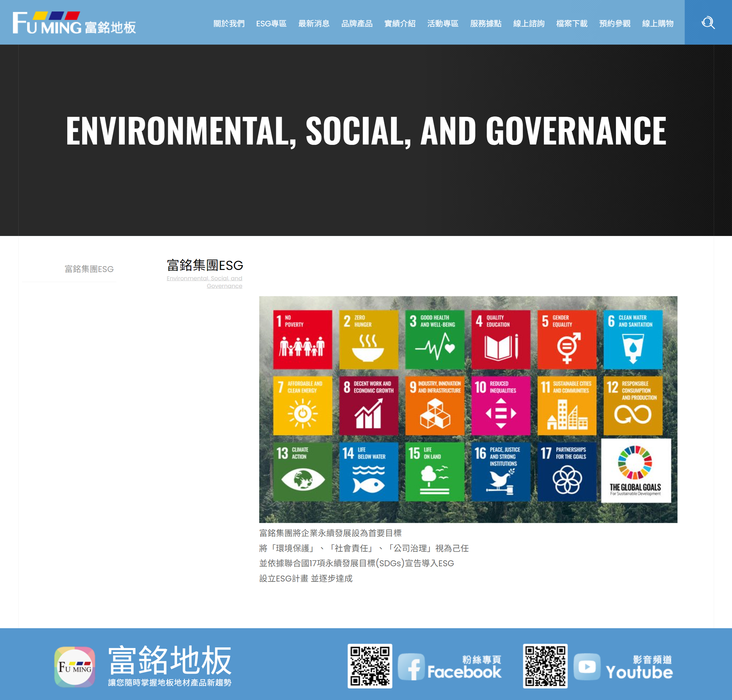Screen dimensions: 732x700
Task: Go to 線上購物 in the navigation
Action: pos(658,24)
